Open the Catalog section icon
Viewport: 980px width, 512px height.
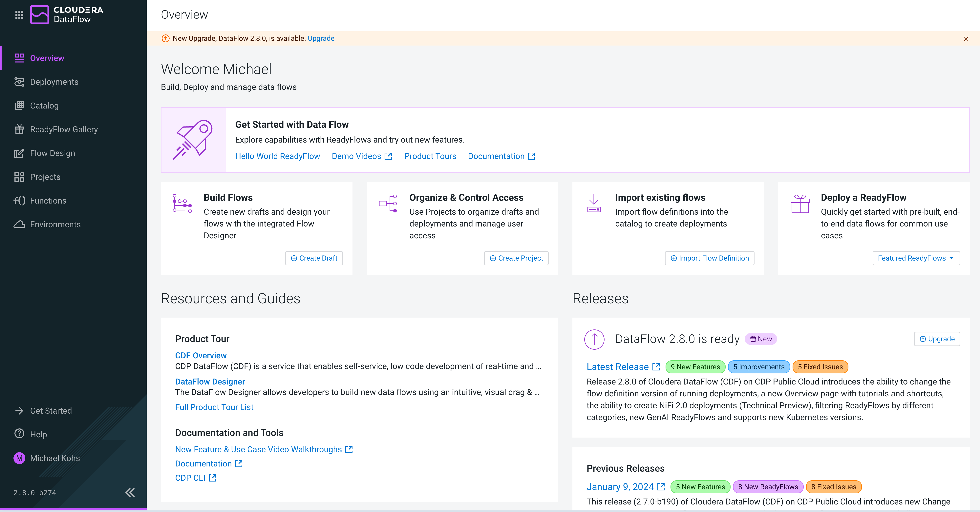pos(19,105)
